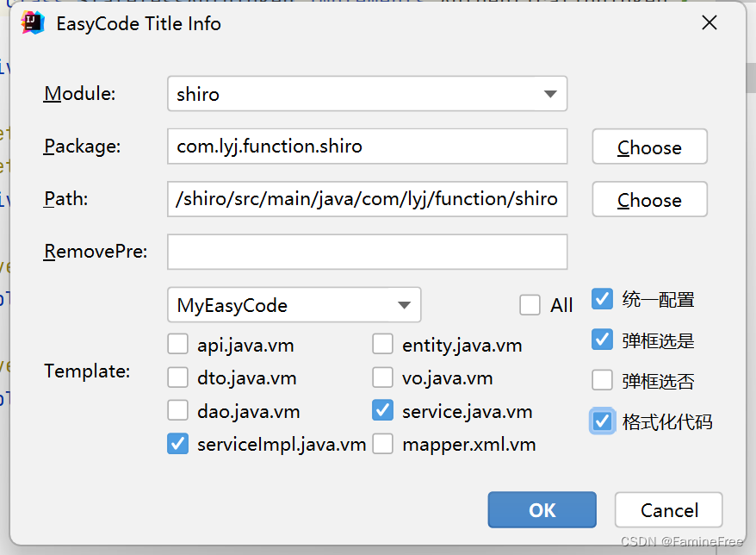
Task: Click the RemovePre label
Action: click(96, 252)
